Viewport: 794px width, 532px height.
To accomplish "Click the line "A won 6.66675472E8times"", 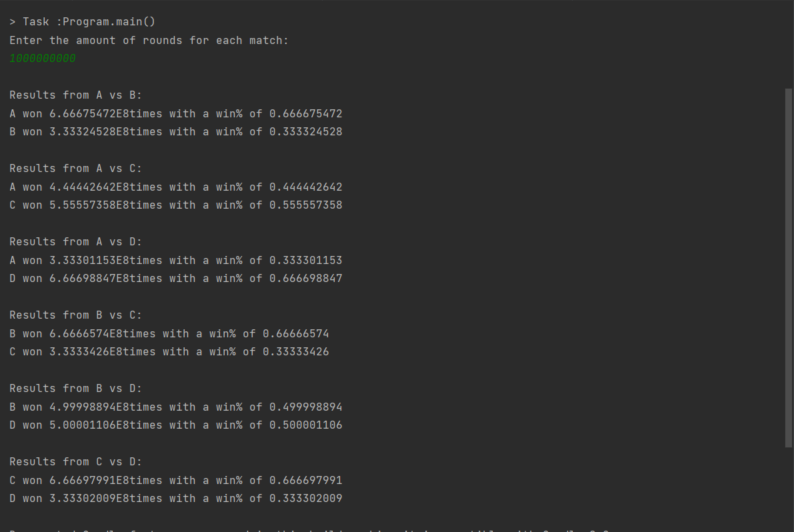I will (175, 114).
